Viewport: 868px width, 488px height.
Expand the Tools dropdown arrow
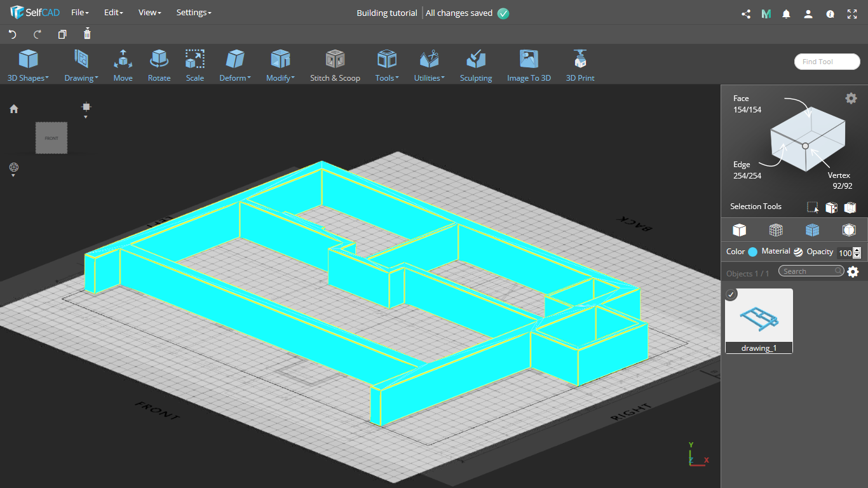click(397, 78)
